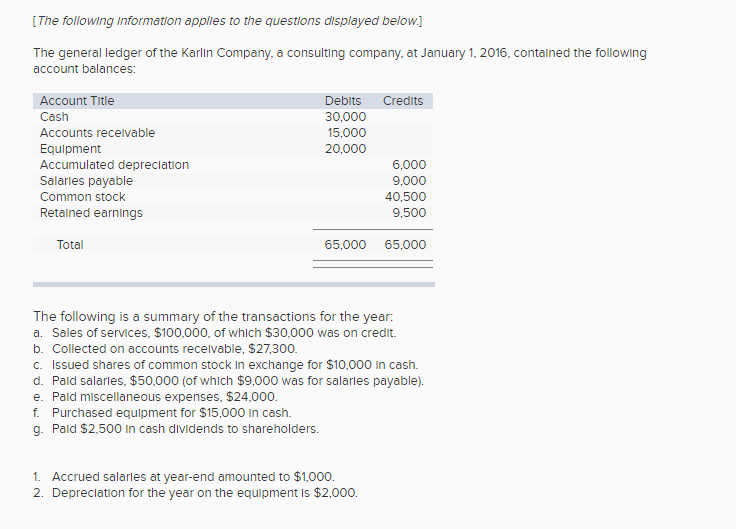736x529 pixels.
Task: Click the Salaries payable credit 9,000
Action: tap(409, 181)
